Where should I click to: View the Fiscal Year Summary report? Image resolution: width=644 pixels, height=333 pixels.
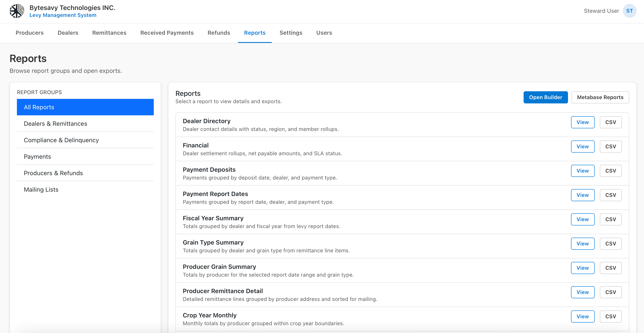[583, 219]
